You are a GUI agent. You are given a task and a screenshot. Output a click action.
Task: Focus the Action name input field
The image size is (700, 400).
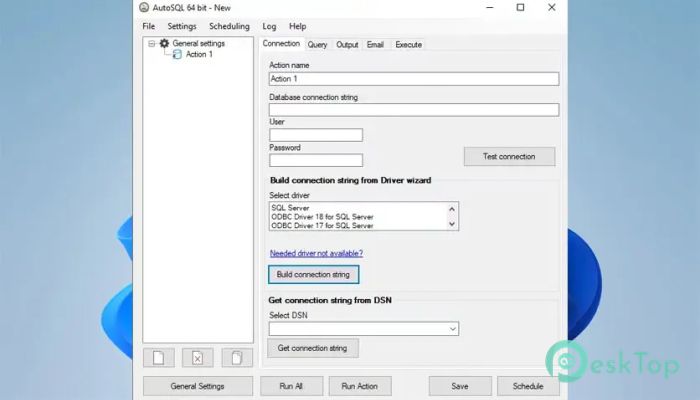pyautogui.click(x=414, y=79)
